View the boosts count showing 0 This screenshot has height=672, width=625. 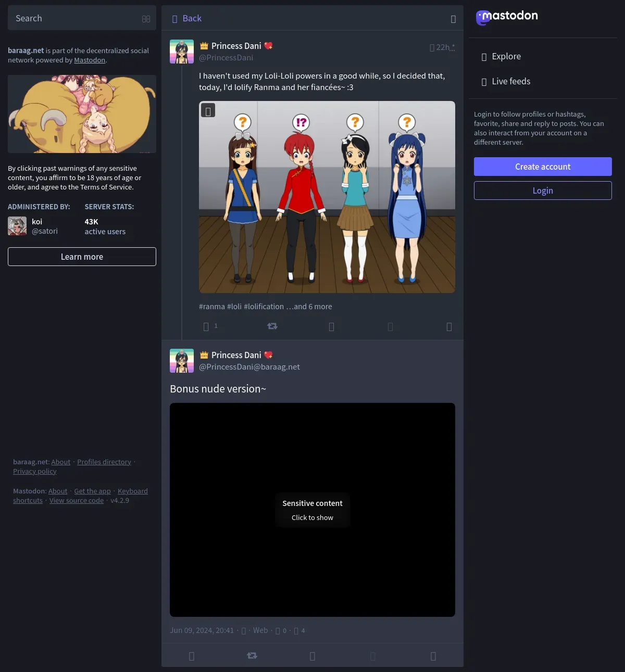point(281,631)
